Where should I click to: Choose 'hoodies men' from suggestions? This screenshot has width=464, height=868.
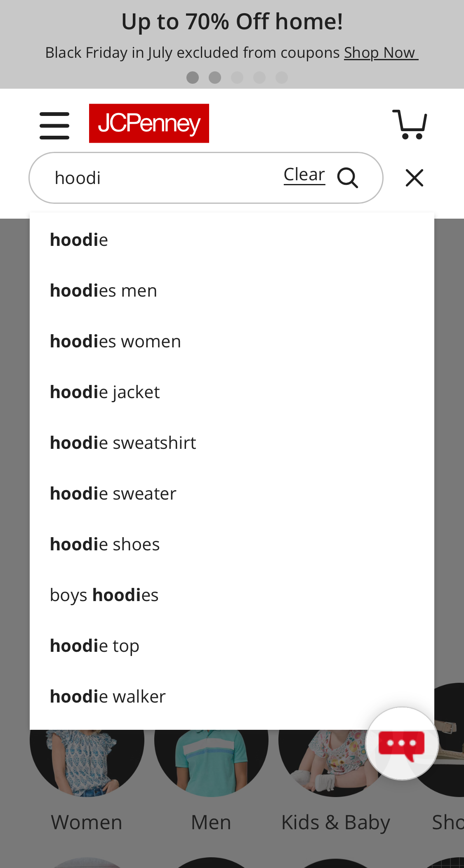pos(103,290)
